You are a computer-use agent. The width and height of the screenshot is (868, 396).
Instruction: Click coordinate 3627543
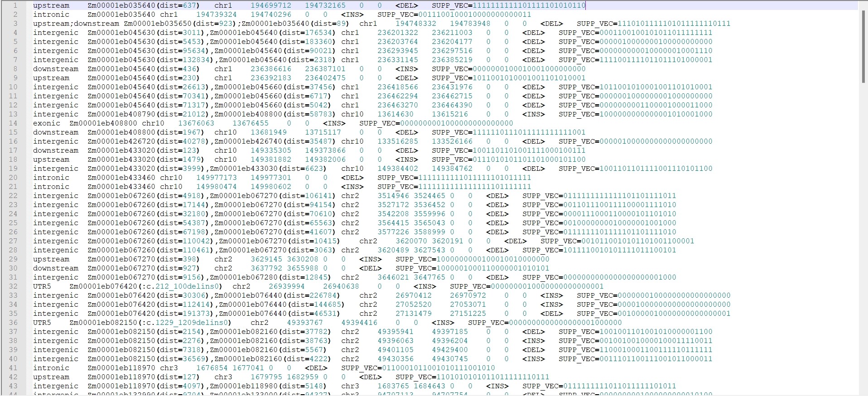(x=429, y=250)
